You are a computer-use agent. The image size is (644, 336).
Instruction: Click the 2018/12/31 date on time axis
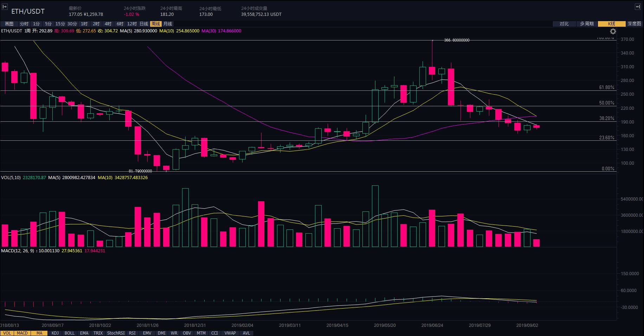(195, 325)
